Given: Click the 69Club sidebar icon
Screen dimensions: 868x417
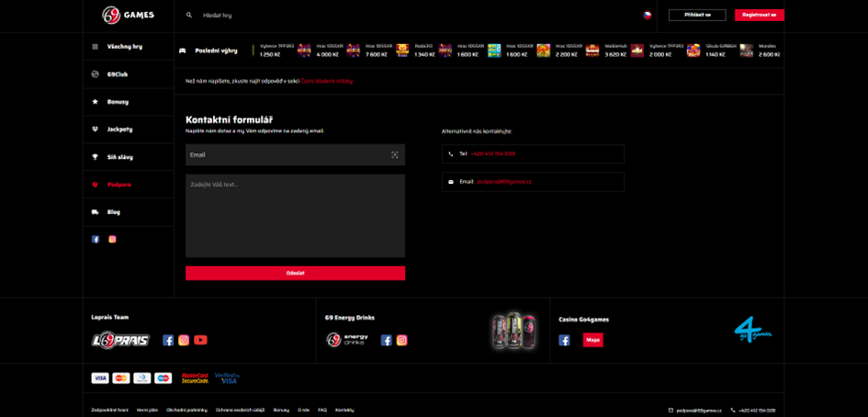Looking at the screenshot, I should (x=96, y=74).
